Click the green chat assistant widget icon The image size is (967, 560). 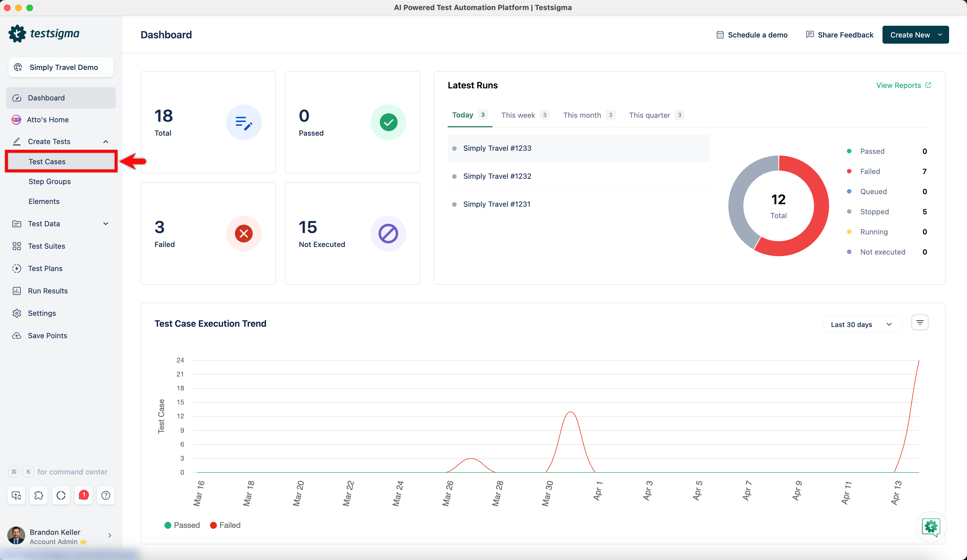point(931,527)
